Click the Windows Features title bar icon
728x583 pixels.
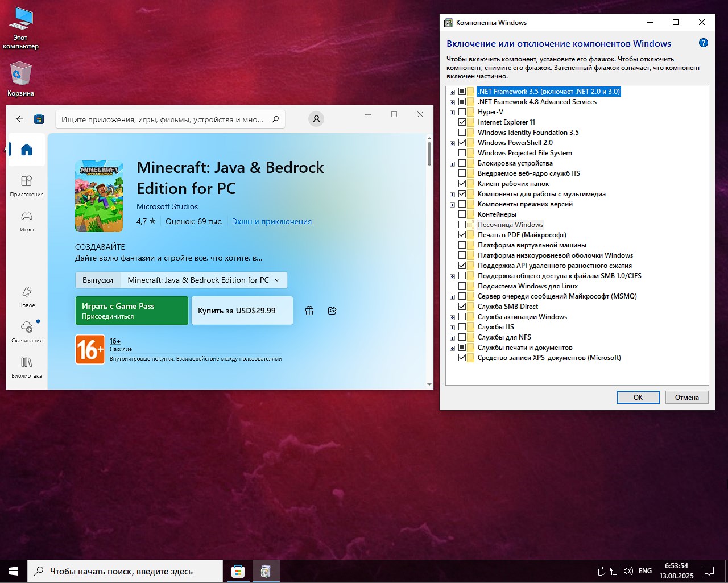point(449,23)
